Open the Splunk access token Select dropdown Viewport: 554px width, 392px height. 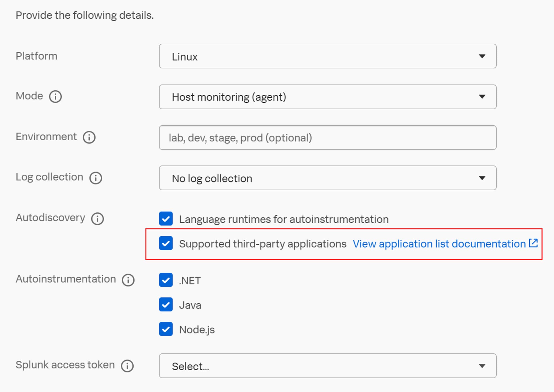point(328,366)
